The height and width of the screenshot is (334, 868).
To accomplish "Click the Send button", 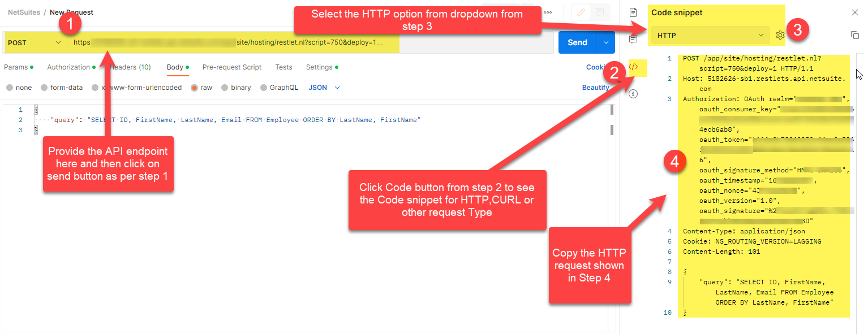I will (x=578, y=42).
